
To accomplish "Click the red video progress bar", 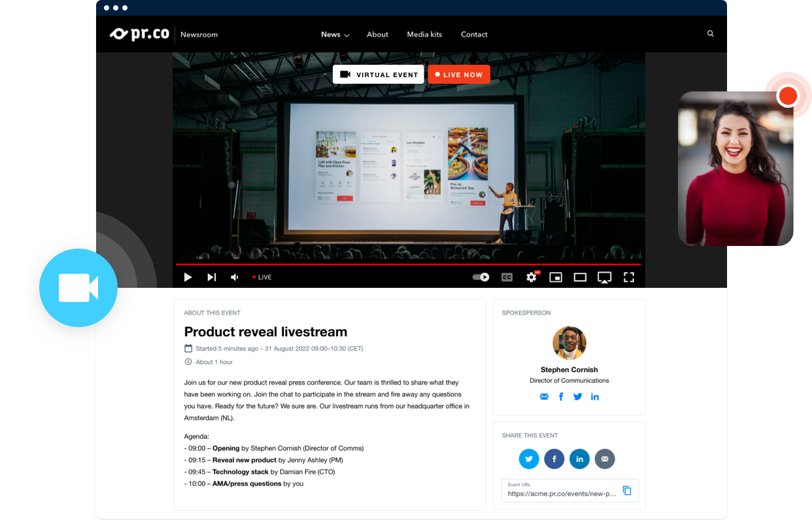I will (x=408, y=264).
